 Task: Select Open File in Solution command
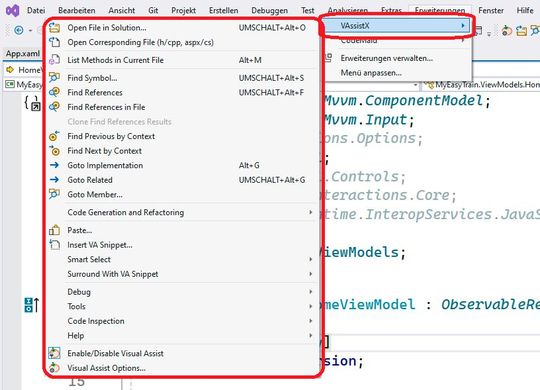click(x=181, y=28)
